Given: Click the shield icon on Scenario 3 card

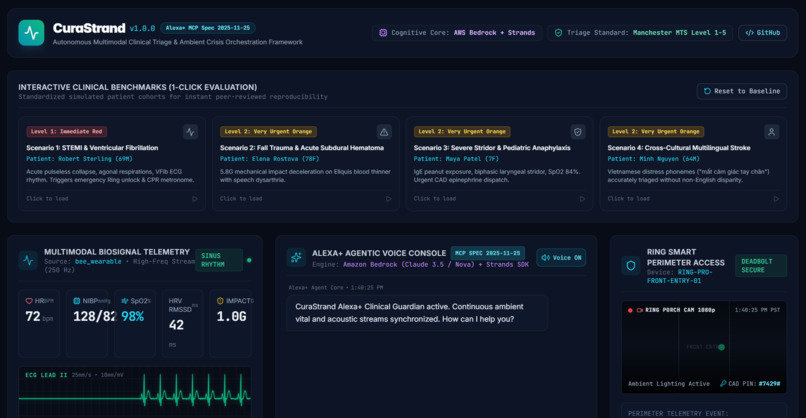Looking at the screenshot, I should tap(578, 132).
